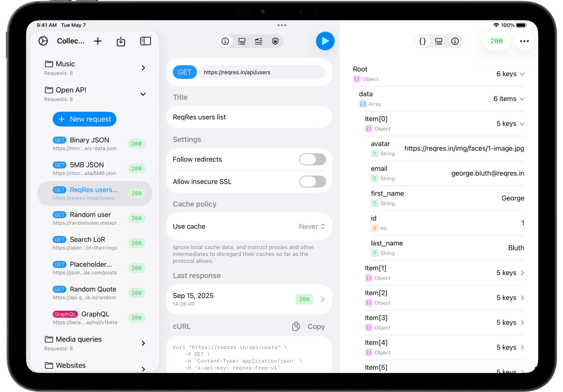Switch the response to JSON braces view

[x=422, y=41]
